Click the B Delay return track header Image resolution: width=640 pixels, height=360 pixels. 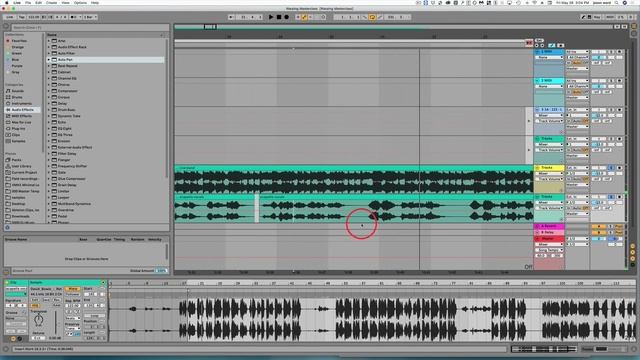[549, 232]
